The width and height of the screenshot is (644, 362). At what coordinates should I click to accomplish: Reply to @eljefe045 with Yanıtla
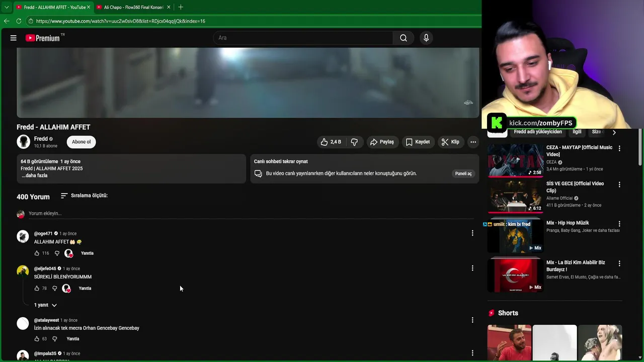click(85, 289)
